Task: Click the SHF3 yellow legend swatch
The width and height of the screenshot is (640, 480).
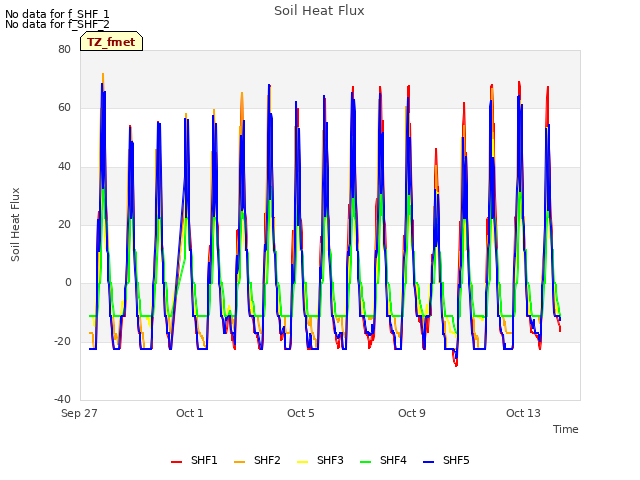Action: click(302, 461)
